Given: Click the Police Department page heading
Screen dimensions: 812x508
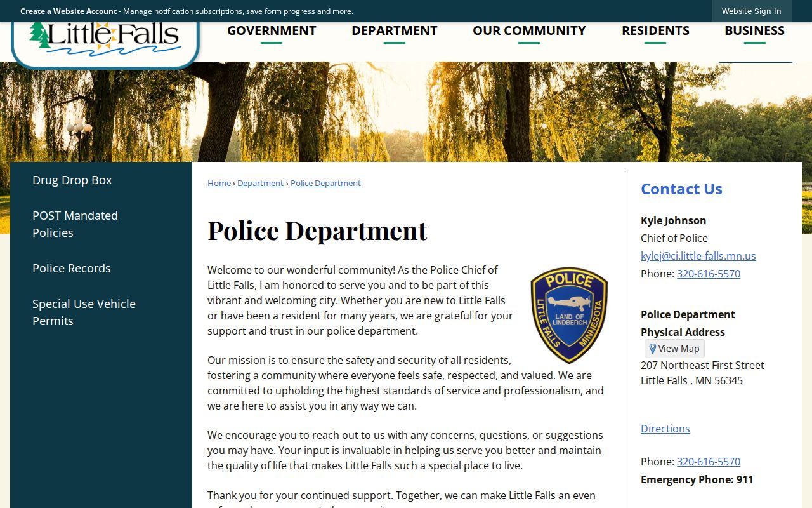Looking at the screenshot, I should 317,230.
